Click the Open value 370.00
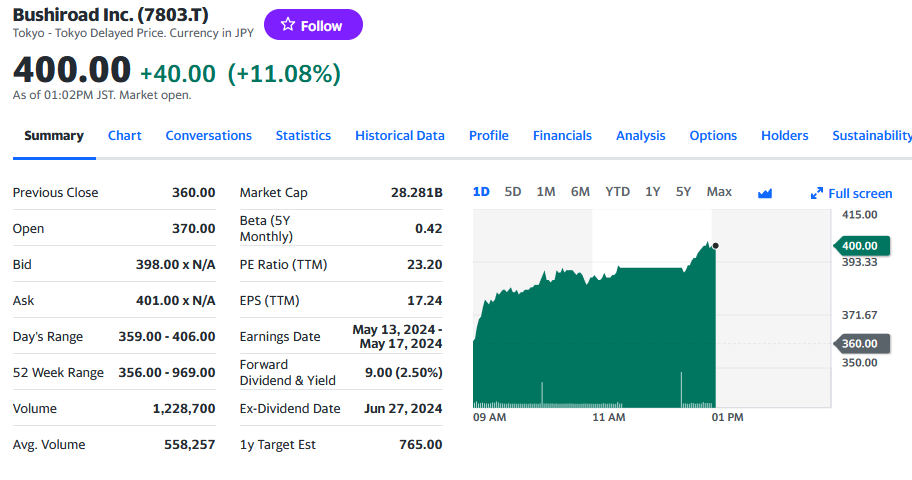Image resolution: width=912 pixels, height=480 pixels. (x=194, y=229)
